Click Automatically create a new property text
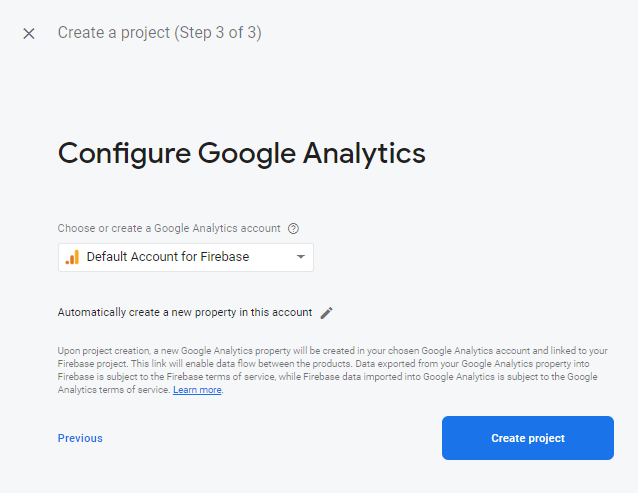 (185, 312)
